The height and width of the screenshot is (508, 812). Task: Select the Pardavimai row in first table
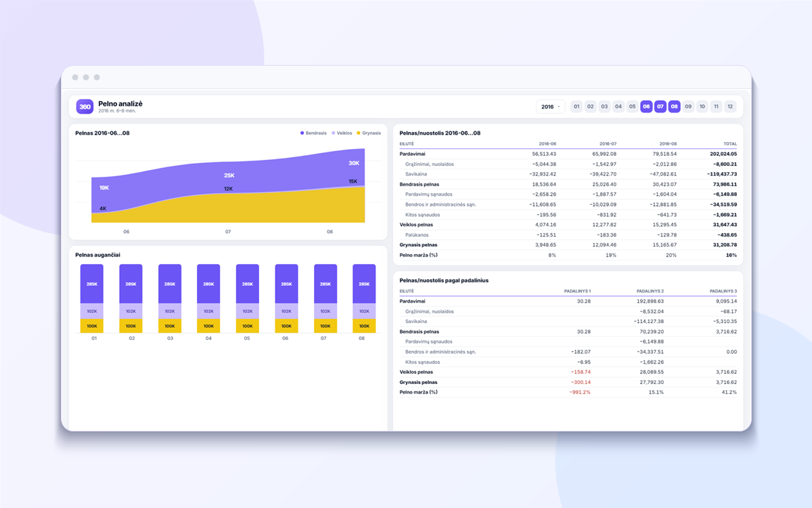pyautogui.click(x=568, y=154)
